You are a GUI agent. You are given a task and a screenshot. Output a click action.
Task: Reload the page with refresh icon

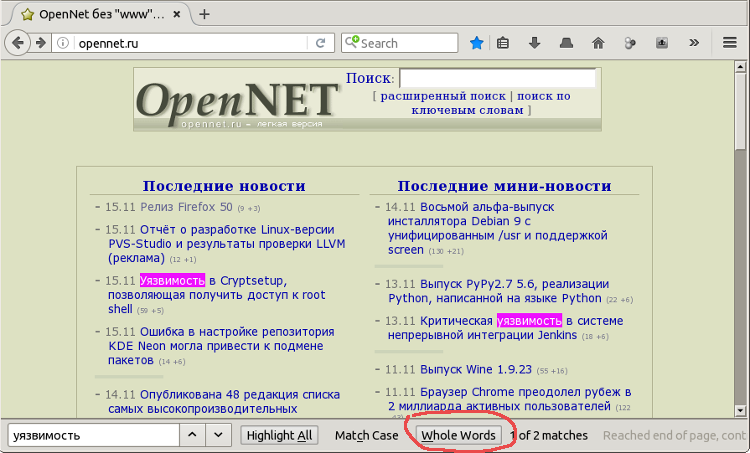click(320, 43)
